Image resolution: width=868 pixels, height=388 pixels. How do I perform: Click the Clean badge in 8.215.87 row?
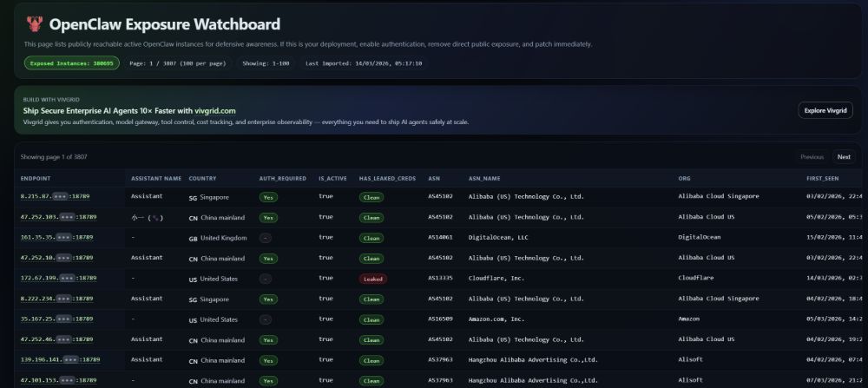pos(371,197)
